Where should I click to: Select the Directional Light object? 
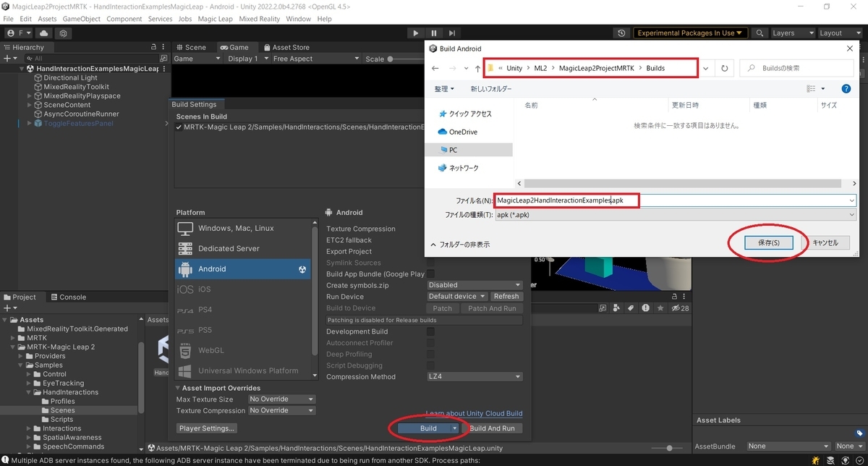[70, 78]
